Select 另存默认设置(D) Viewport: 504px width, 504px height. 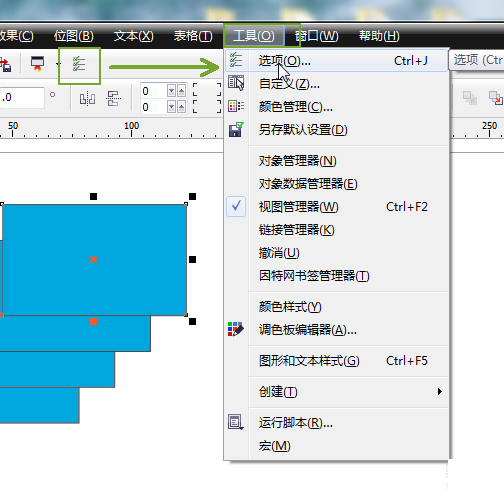pos(337,130)
